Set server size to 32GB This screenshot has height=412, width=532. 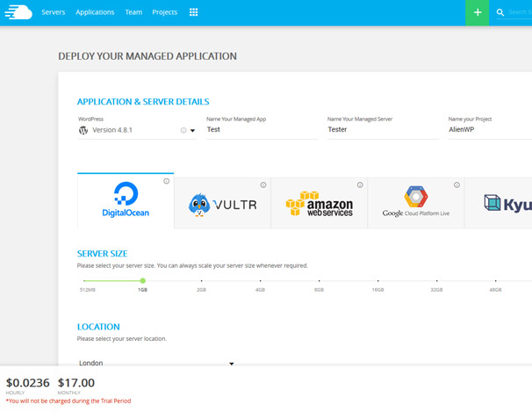tap(436, 290)
